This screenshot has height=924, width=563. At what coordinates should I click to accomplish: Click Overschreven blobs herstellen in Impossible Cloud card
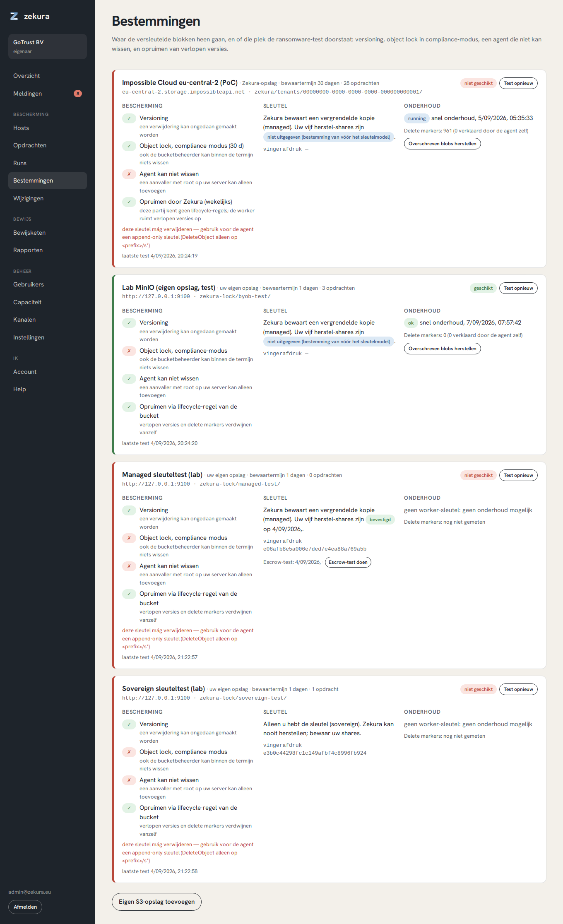point(442,144)
